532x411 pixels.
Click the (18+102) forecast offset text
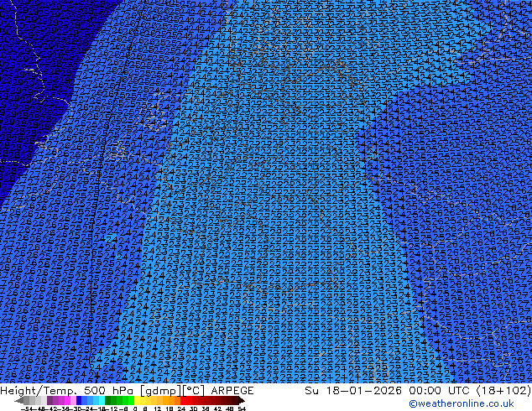[503, 391]
